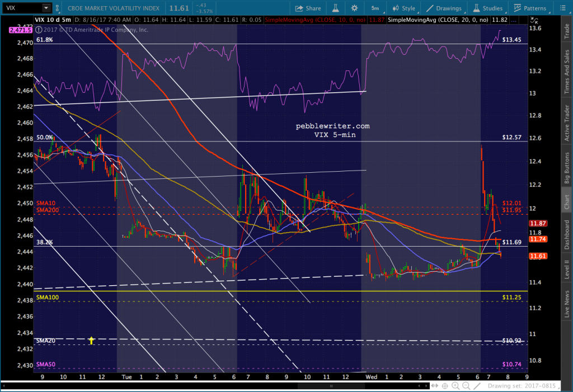
Task: Activate the crosshair pan tool icon
Action: point(445,386)
